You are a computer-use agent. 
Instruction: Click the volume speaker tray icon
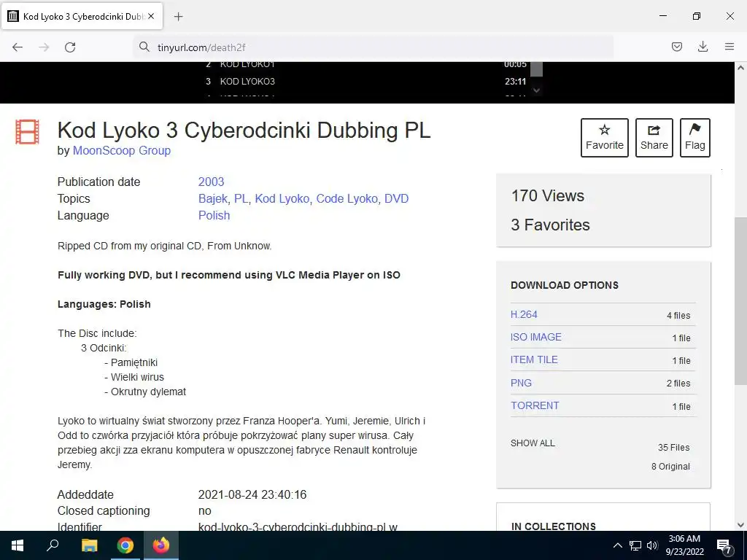coord(653,545)
